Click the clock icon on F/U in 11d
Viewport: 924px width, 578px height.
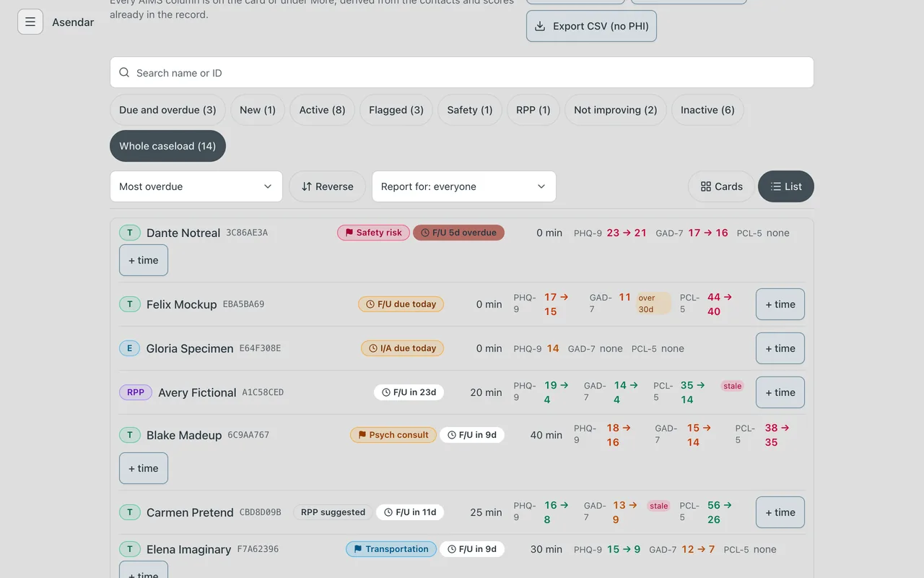pyautogui.click(x=388, y=512)
